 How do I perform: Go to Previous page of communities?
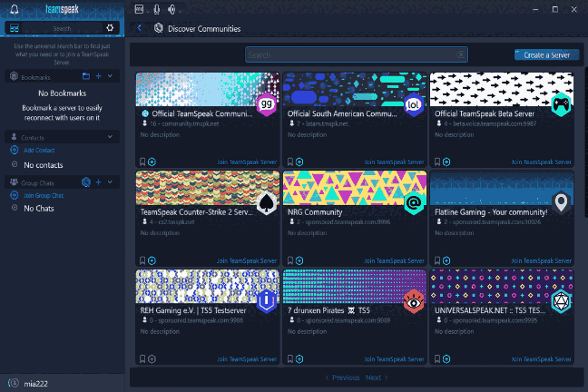pos(341,377)
